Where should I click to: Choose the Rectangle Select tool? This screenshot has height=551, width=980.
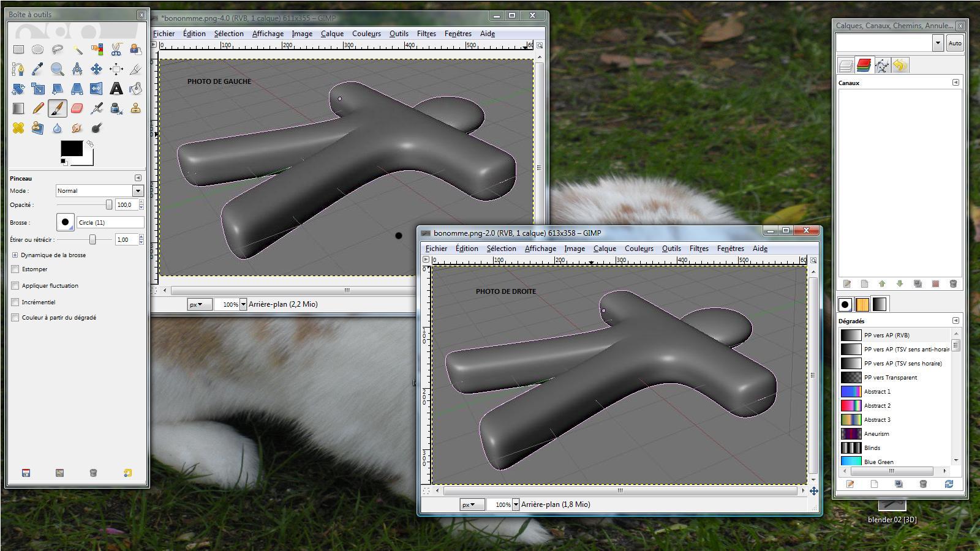[x=18, y=50]
